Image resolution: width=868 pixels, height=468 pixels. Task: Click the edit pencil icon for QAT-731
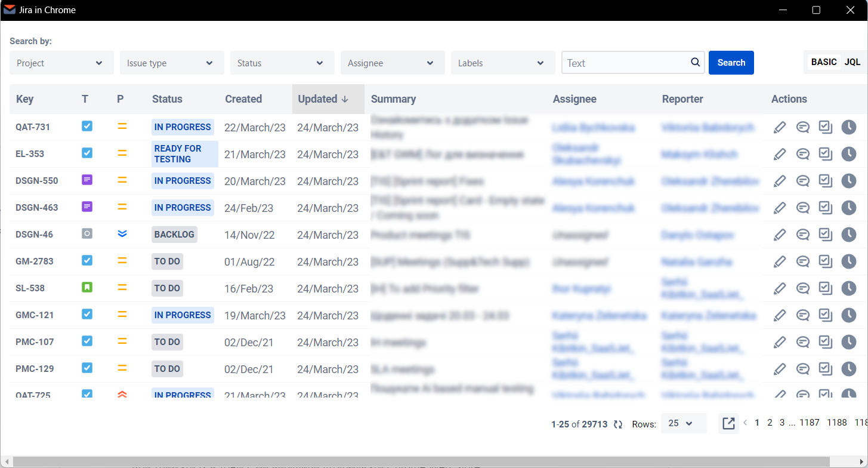point(780,127)
